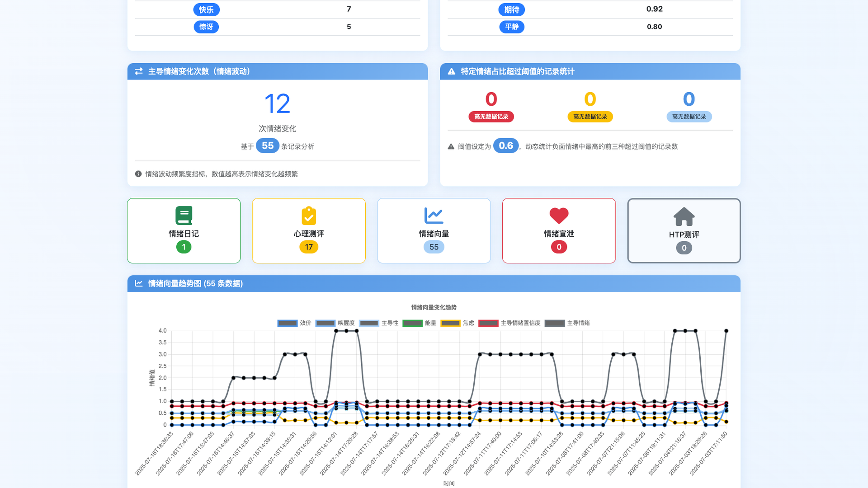Click the large yellow 0 count

coord(590,99)
